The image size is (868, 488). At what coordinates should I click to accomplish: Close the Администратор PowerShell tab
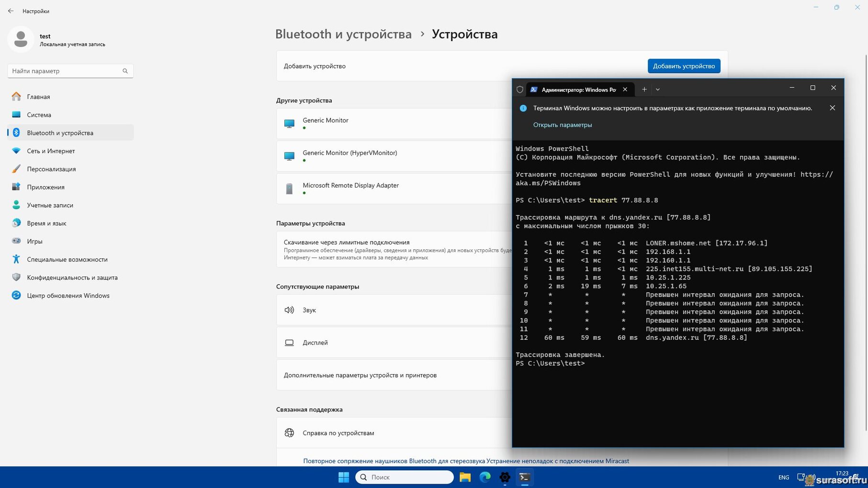click(x=625, y=89)
